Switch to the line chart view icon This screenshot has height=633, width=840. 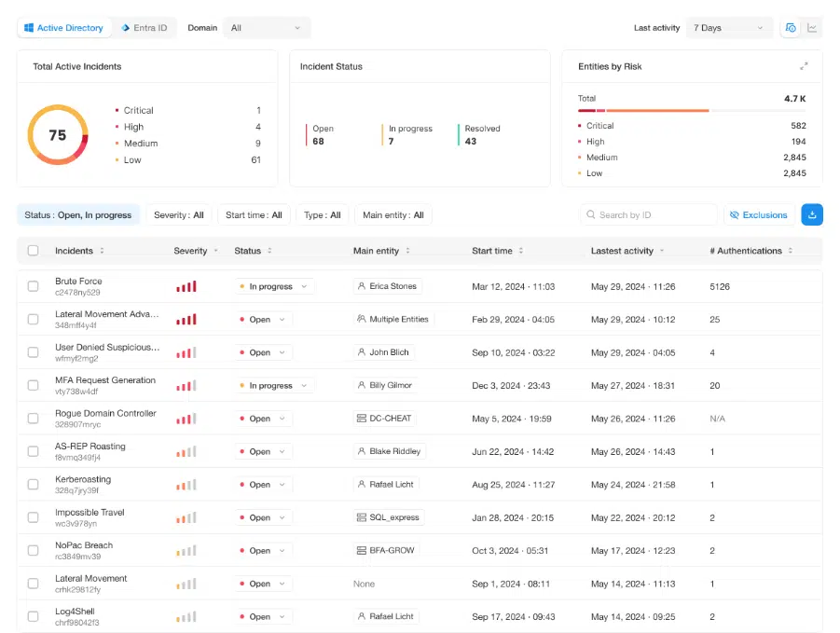pos(812,28)
